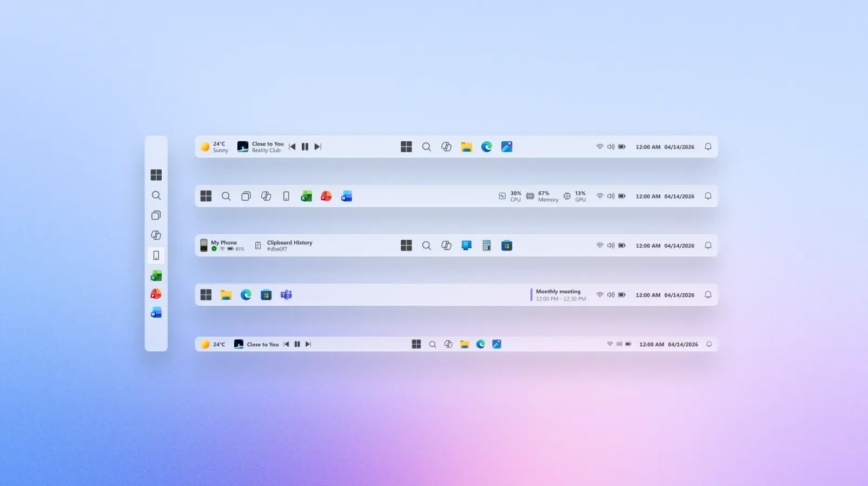Screen dimensions: 868x486
Task: Open Start in the My Phone taskbar
Action: click(406, 245)
